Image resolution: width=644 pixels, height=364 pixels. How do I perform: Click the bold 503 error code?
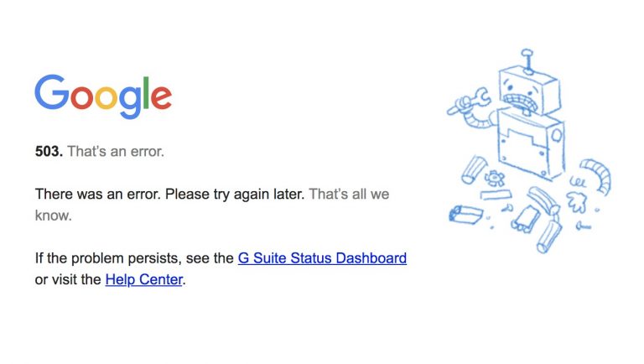tap(49, 152)
